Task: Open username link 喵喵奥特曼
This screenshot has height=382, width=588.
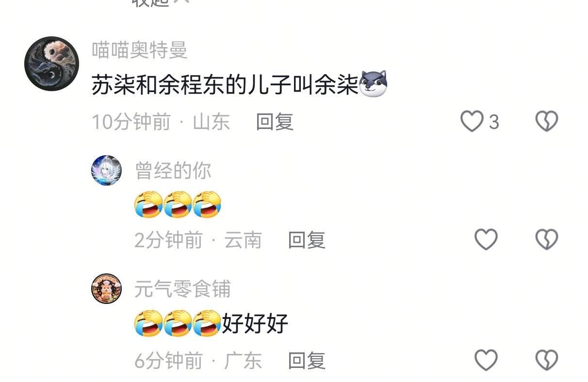Action: (x=140, y=50)
